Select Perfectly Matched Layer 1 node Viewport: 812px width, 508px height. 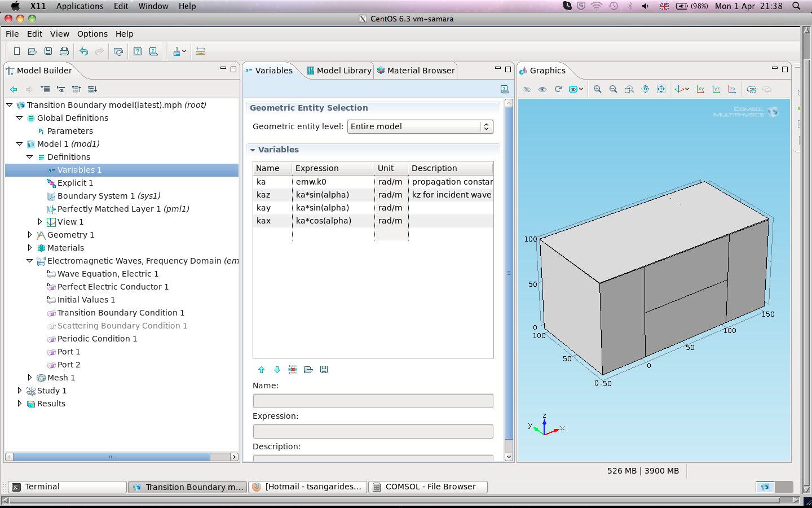tap(123, 209)
